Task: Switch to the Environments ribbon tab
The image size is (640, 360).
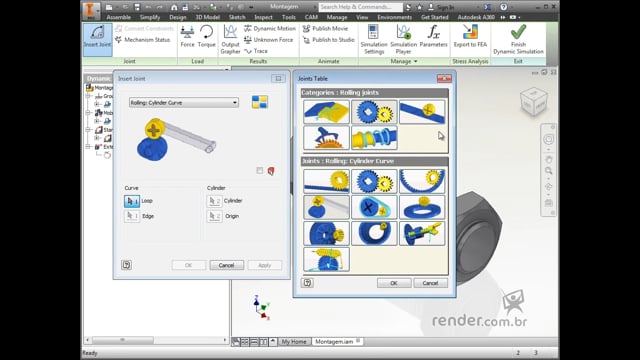Action: (x=394, y=17)
